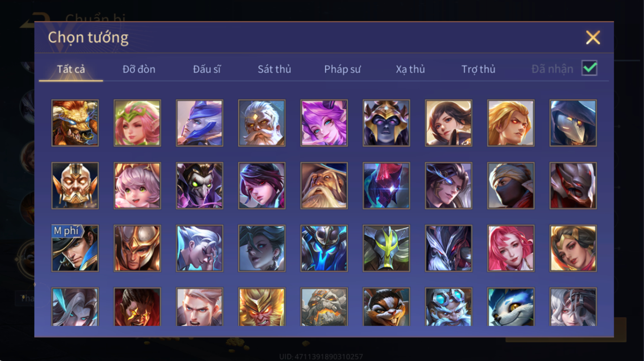Image resolution: width=644 pixels, height=361 pixels.
Task: Switch to the Đỡ đòn tab
Action: [139, 69]
